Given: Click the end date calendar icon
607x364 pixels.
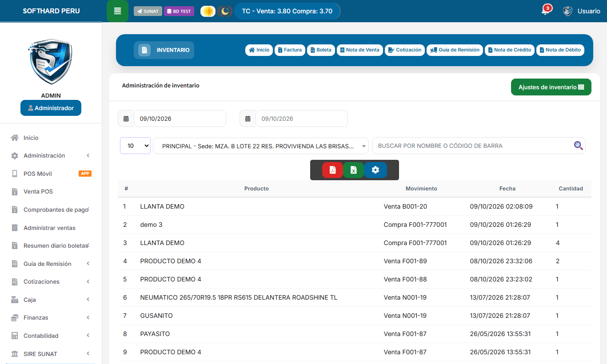Looking at the screenshot, I should click(x=248, y=119).
